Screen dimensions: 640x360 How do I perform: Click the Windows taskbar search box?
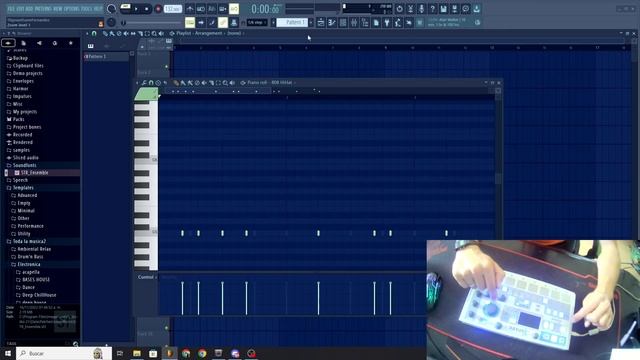(64, 353)
